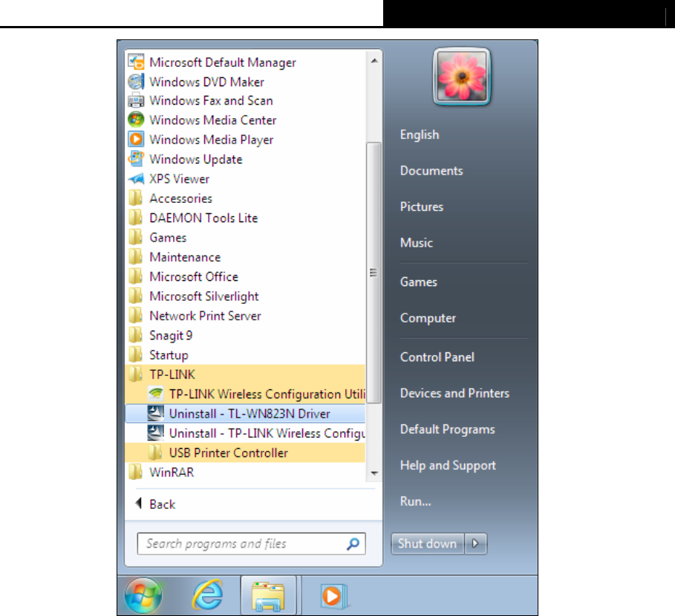The width and height of the screenshot is (675, 616).
Task: Click the scroll up arrow of programs list
Action: [x=374, y=61]
